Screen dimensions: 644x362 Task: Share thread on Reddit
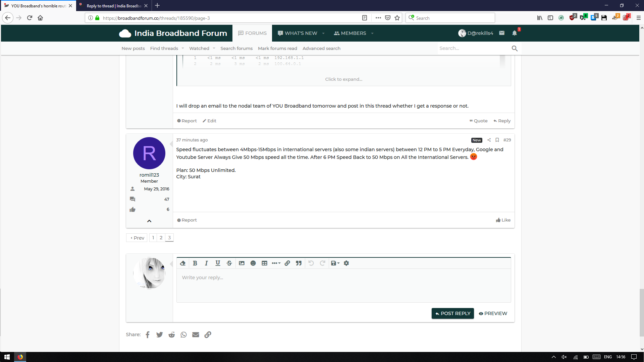pos(172,335)
